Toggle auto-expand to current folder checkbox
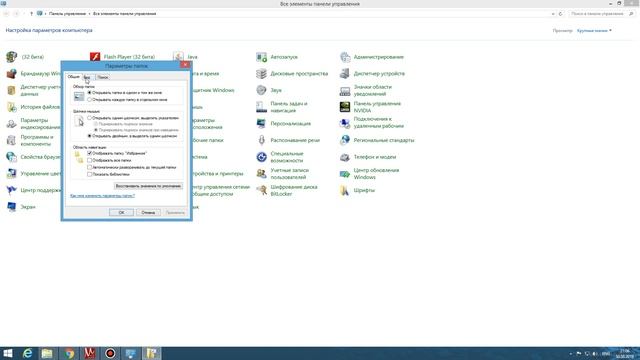 89,167
